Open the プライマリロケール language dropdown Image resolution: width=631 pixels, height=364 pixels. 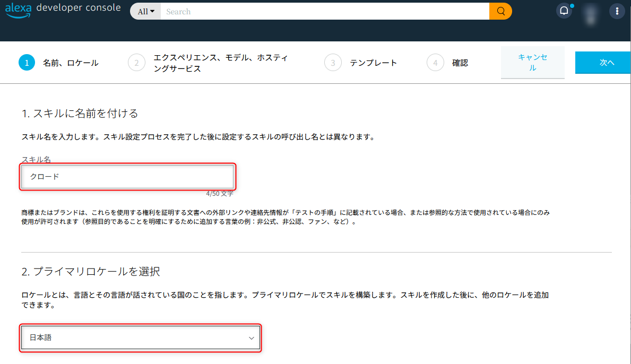[x=140, y=338]
